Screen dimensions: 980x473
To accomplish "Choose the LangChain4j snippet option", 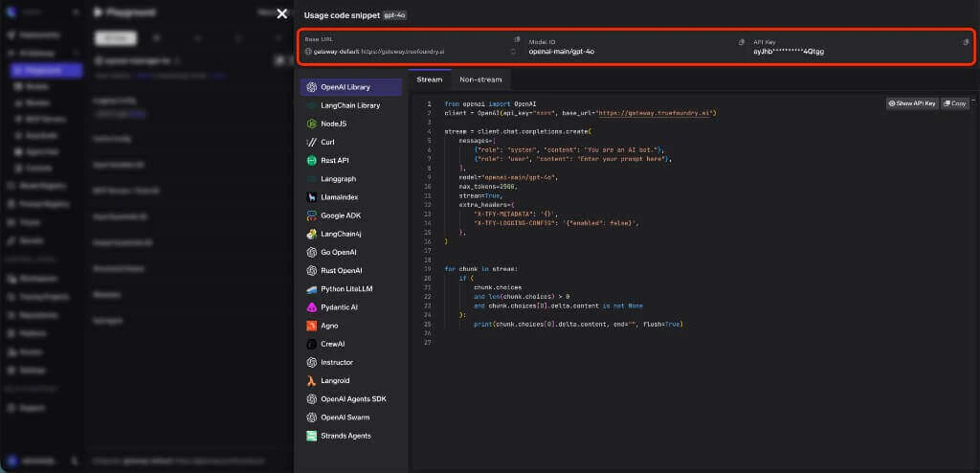I will click(x=351, y=234).
